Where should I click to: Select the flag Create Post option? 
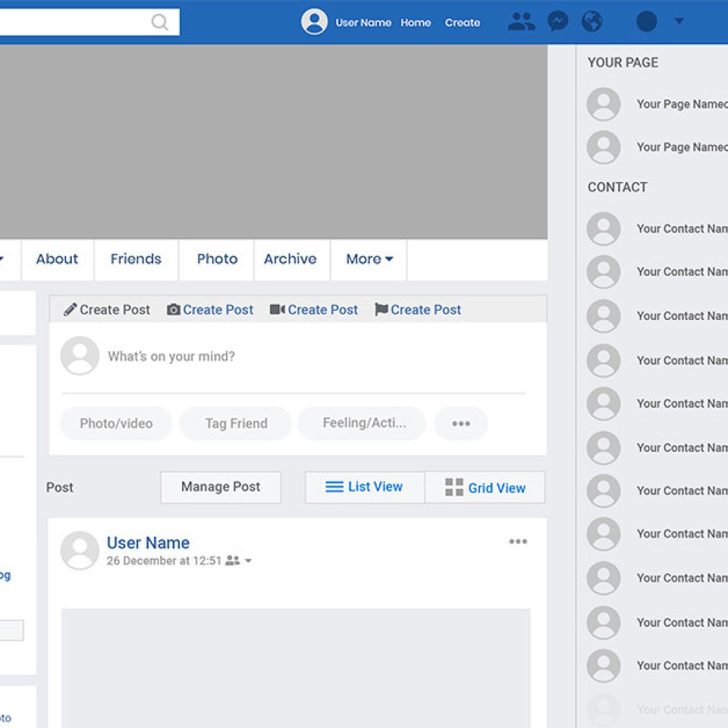418,310
